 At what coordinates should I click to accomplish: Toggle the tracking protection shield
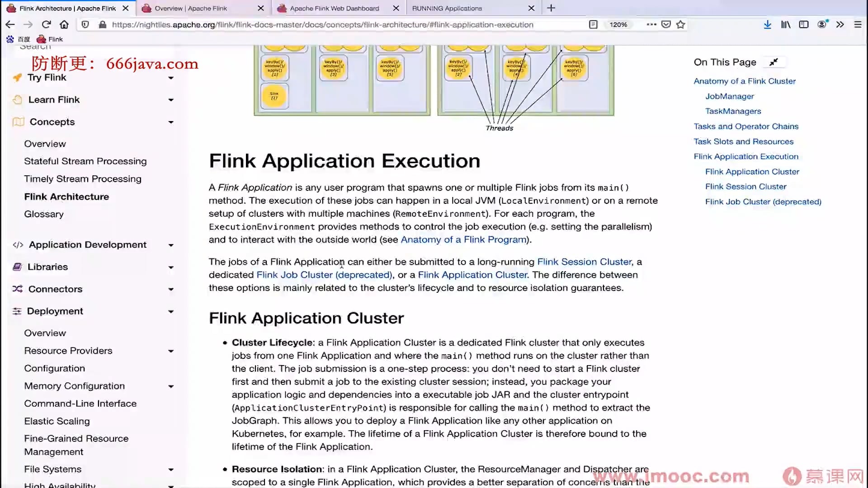click(85, 24)
